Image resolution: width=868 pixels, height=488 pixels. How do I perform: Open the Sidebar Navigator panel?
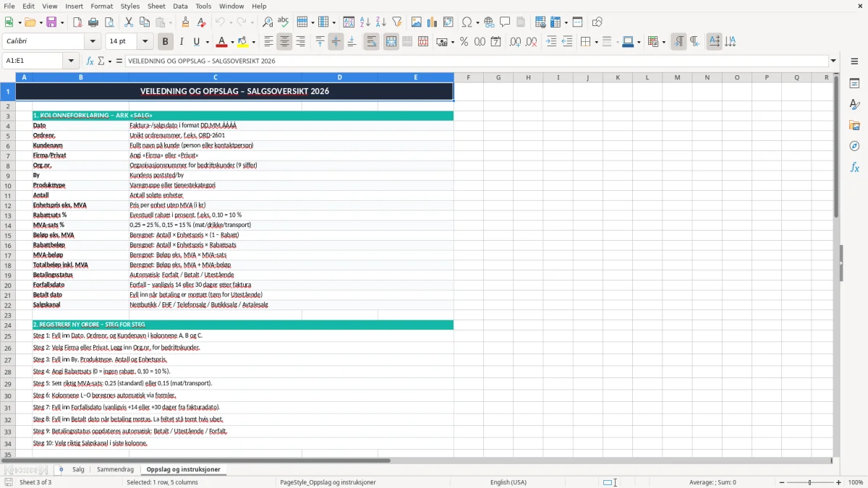[854, 147]
